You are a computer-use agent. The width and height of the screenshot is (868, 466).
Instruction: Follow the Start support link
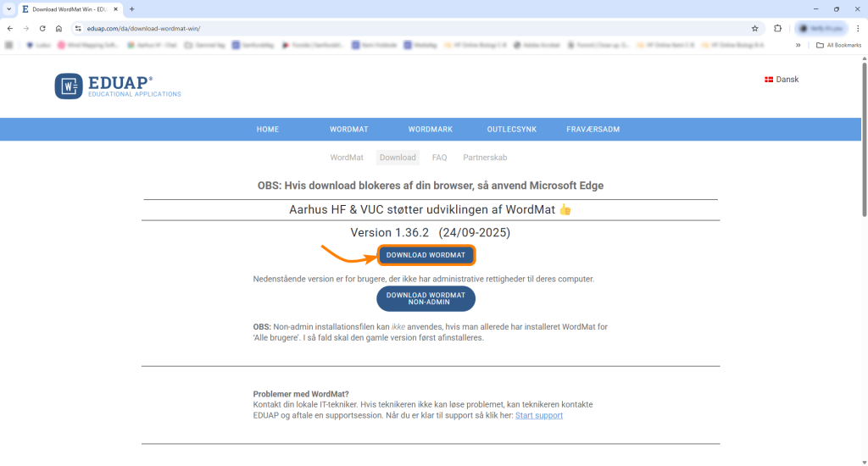(538, 415)
